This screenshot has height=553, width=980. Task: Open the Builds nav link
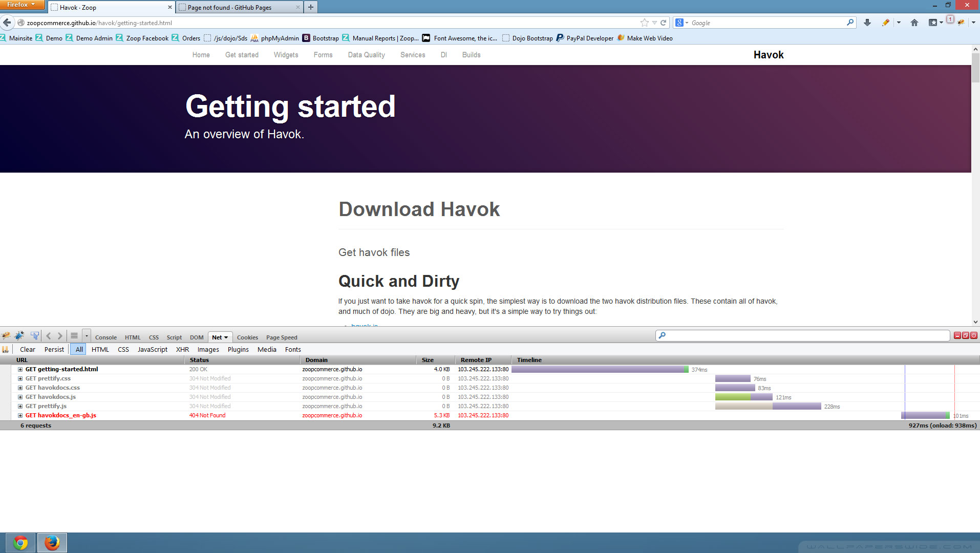[472, 55]
